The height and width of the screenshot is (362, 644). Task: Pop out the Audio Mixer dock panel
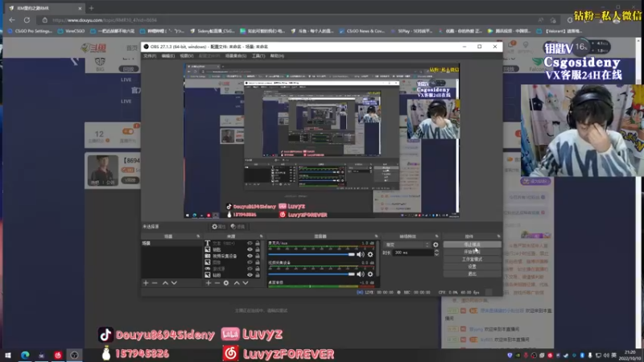(x=376, y=237)
